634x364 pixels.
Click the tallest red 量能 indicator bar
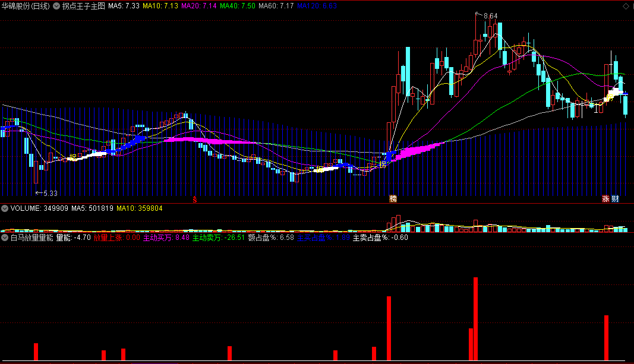click(476, 319)
